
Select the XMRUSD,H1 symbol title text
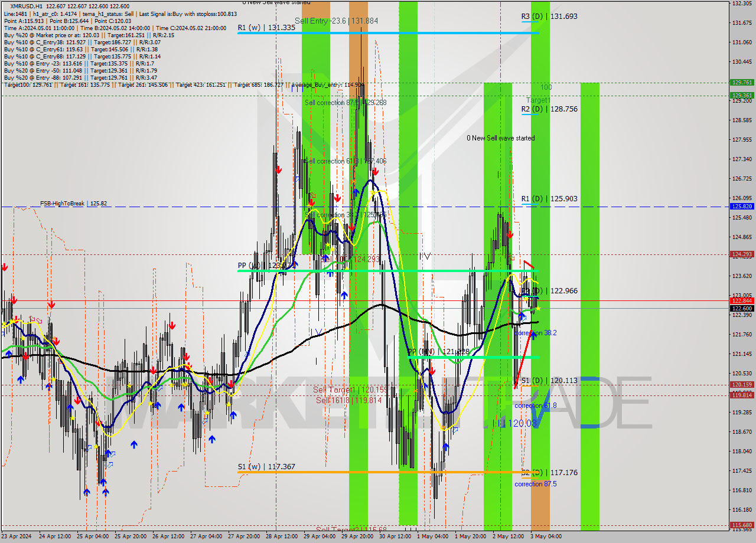[26, 6]
